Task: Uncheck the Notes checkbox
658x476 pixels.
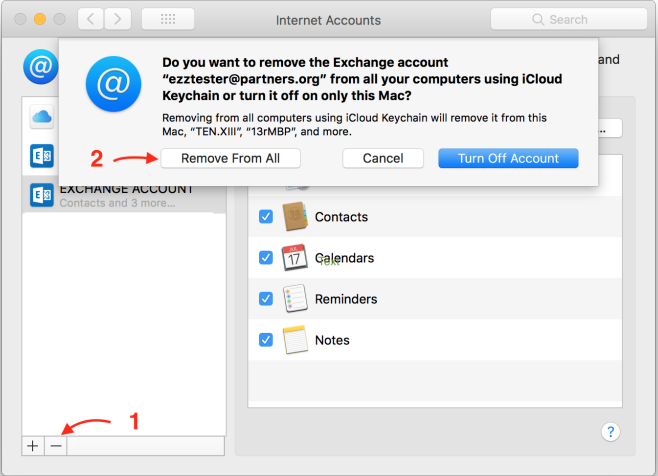Action: tap(266, 340)
